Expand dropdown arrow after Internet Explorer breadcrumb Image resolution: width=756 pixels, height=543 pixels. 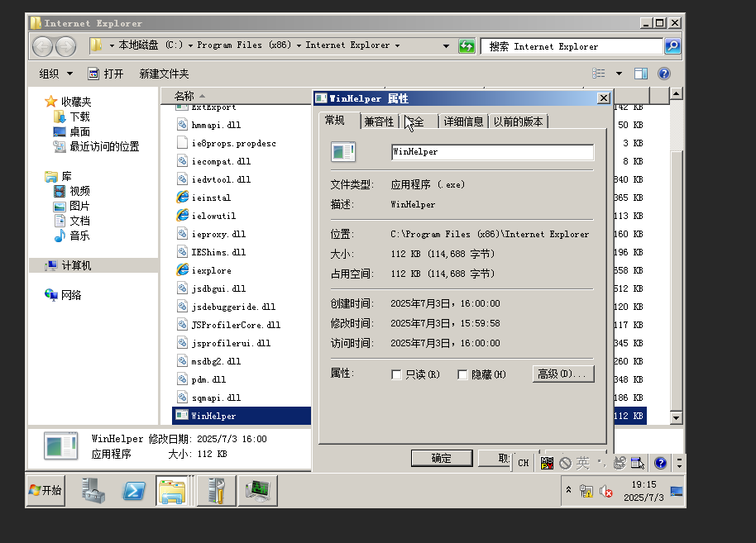pyautogui.click(x=397, y=45)
